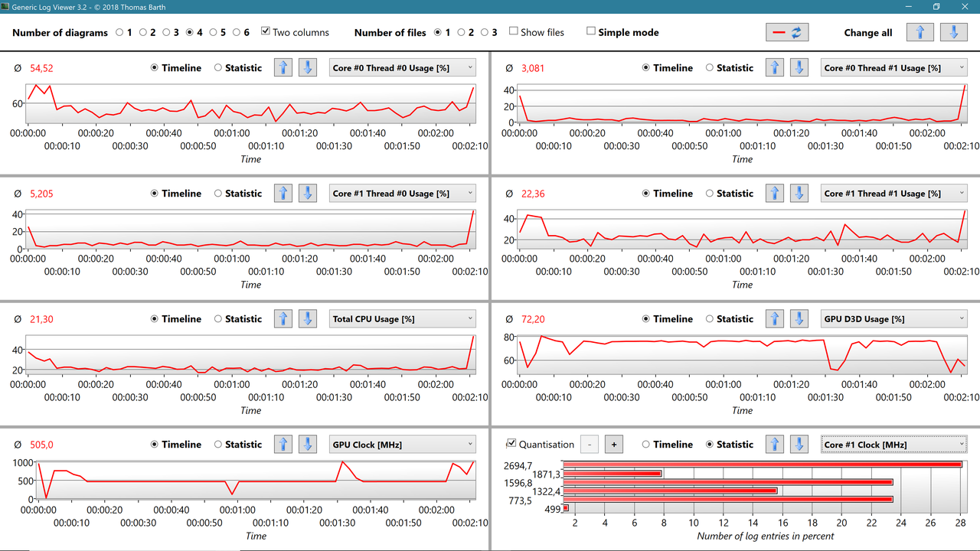Select Statistic for Core #0 Thread #0 diagram
Screen dimensions: 980x551
pyautogui.click(x=218, y=67)
